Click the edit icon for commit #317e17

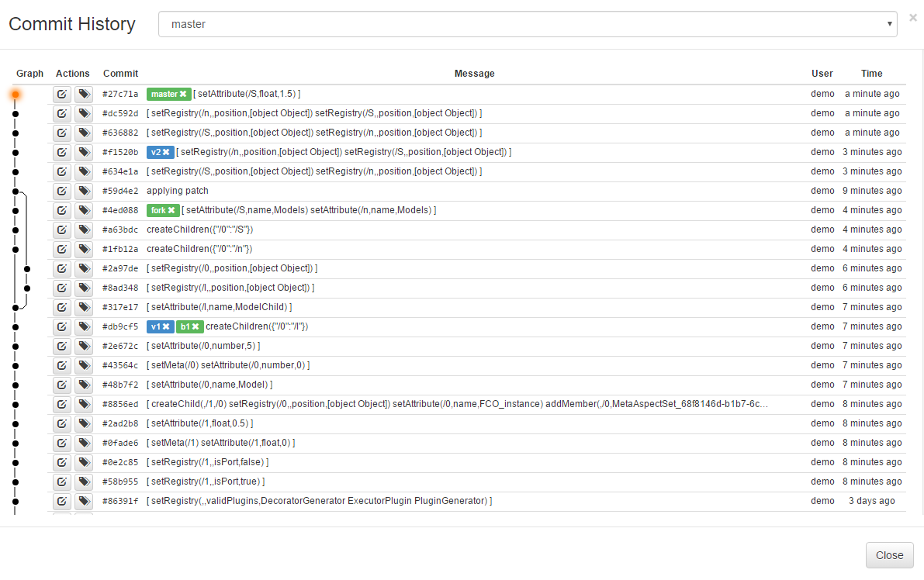[62, 307]
